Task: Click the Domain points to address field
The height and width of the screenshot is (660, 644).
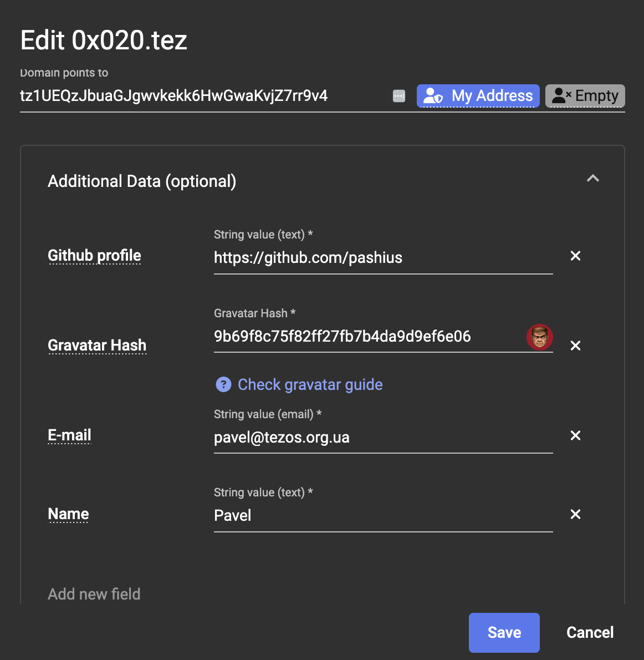Action: tap(200, 96)
